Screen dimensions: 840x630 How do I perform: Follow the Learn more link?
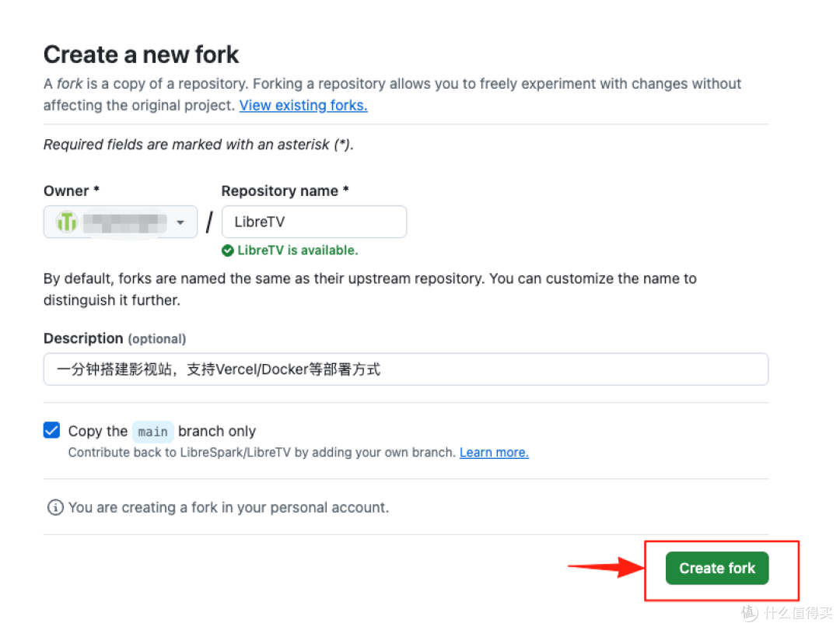point(494,453)
